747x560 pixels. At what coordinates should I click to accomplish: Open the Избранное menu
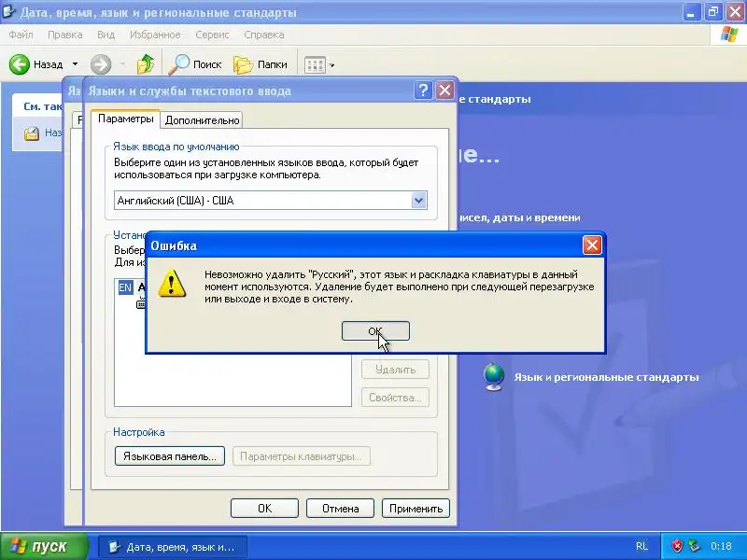(x=155, y=35)
